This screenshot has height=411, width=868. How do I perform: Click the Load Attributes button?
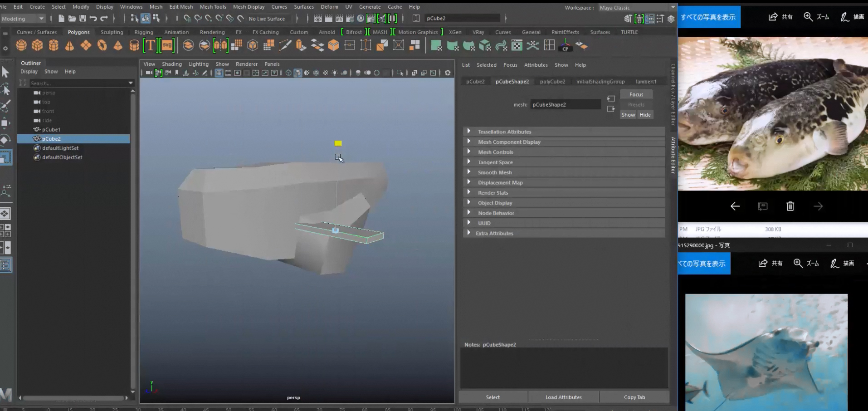point(563,397)
